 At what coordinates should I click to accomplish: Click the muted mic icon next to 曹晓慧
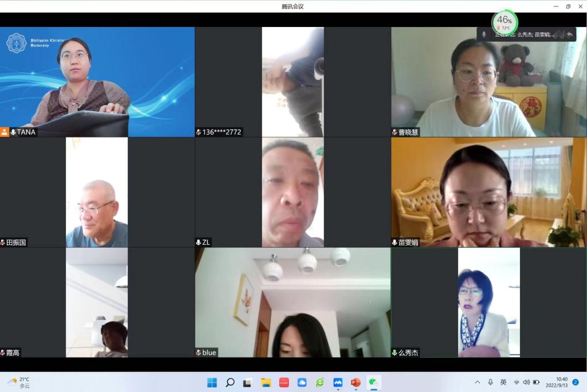pos(395,132)
